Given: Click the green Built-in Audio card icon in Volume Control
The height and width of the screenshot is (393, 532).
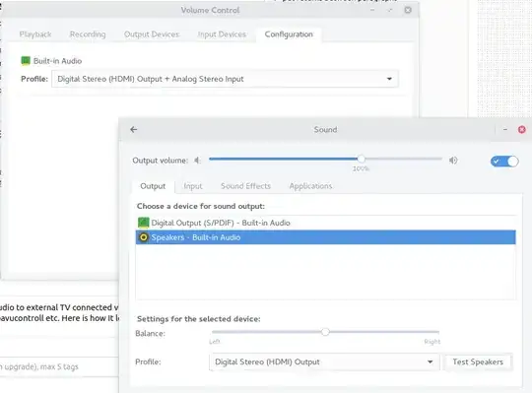Looking at the screenshot, I should tap(26, 61).
